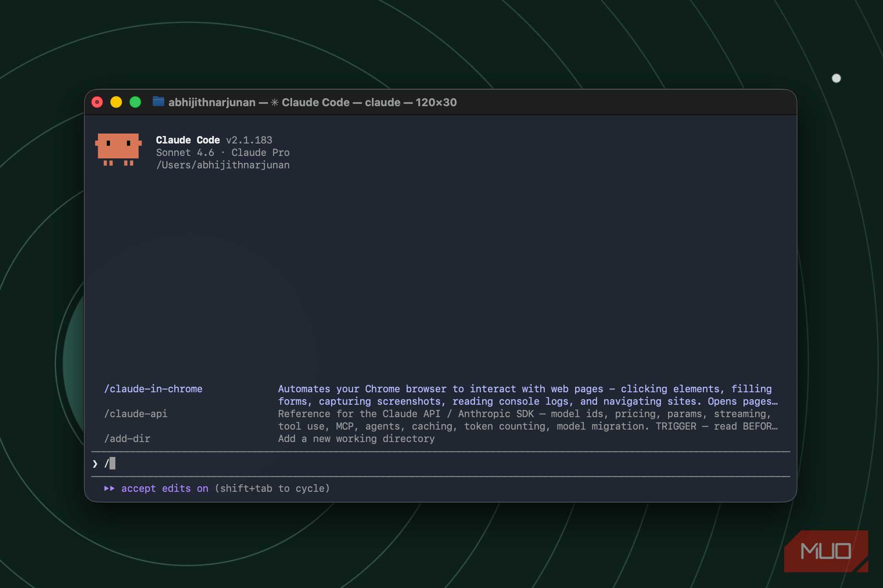Click the prompt chevron beside the slash input
883x588 pixels.
point(95,464)
